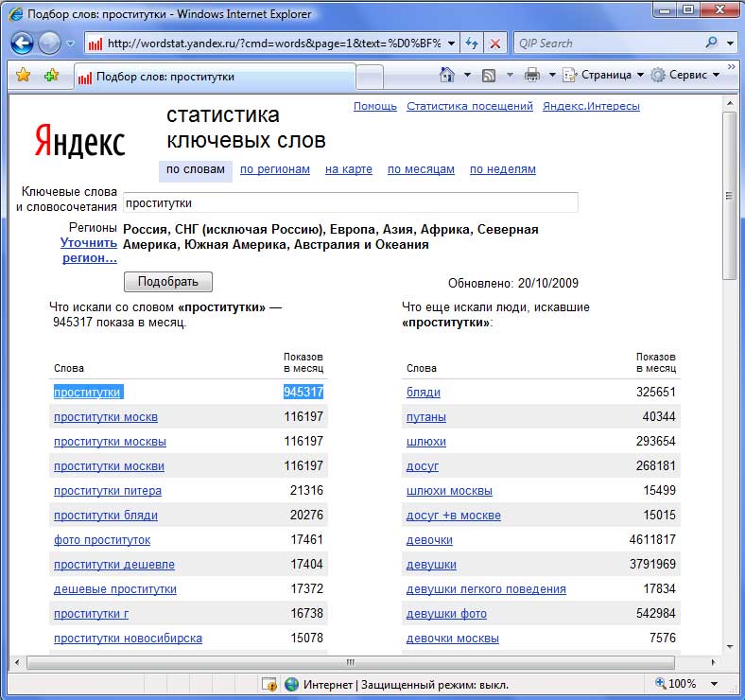The width and height of the screenshot is (745, 700).
Task: Open 'девушки легкого поведения' link
Action: (486, 588)
